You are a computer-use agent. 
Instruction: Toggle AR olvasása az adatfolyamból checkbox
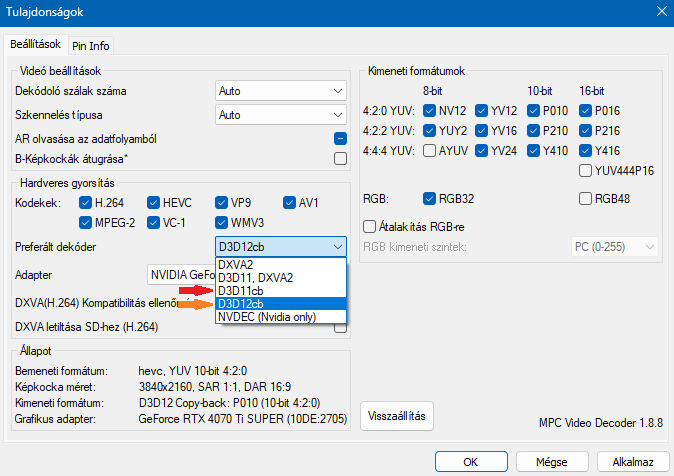340,139
